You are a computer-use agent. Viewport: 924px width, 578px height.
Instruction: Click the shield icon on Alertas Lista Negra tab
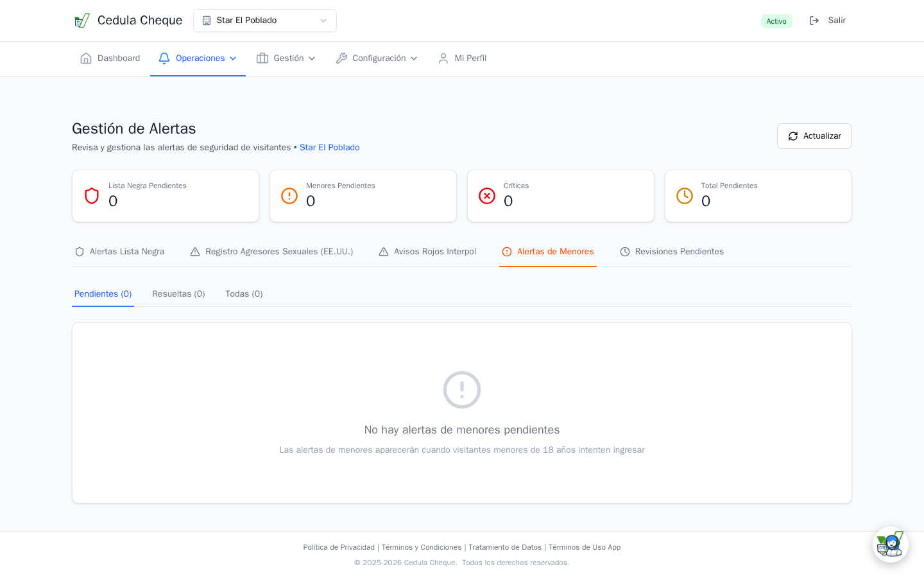[x=80, y=252]
